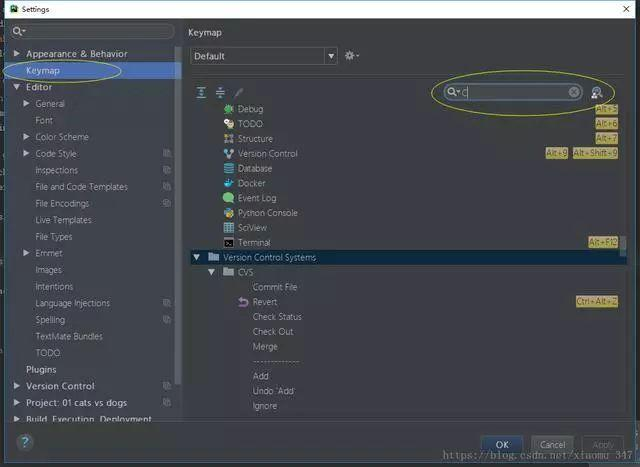This screenshot has width=640, height=467.
Task: Open the Live Templates page
Action: point(63,220)
